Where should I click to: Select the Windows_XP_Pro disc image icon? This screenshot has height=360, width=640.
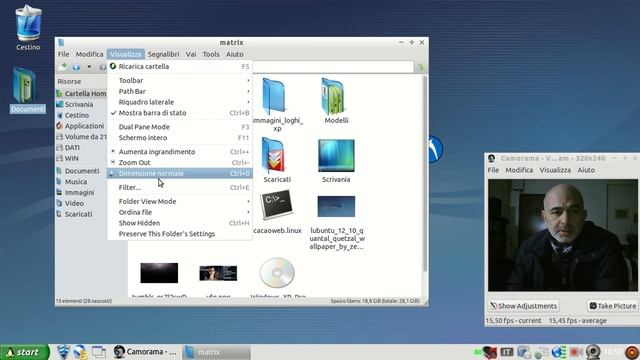pyautogui.click(x=277, y=273)
